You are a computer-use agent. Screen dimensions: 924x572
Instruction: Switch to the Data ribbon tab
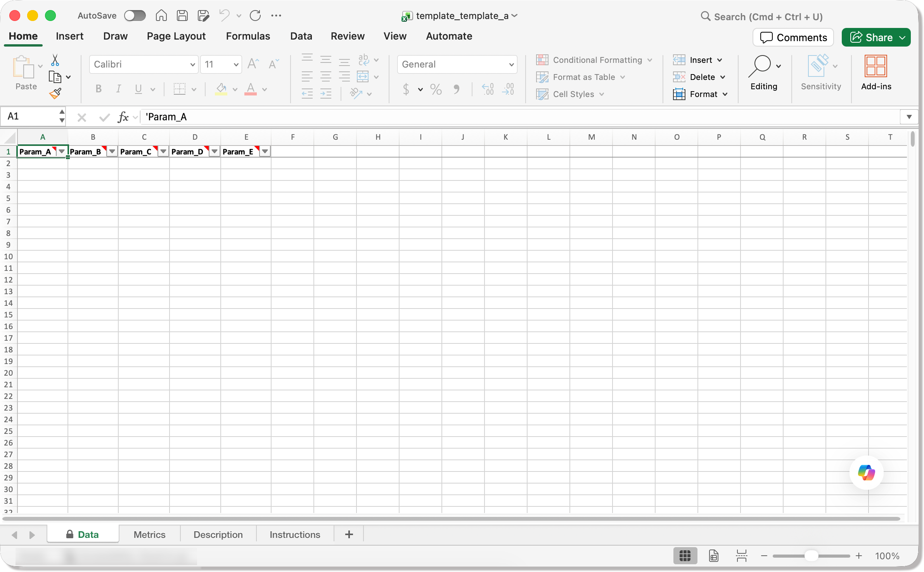301,36
